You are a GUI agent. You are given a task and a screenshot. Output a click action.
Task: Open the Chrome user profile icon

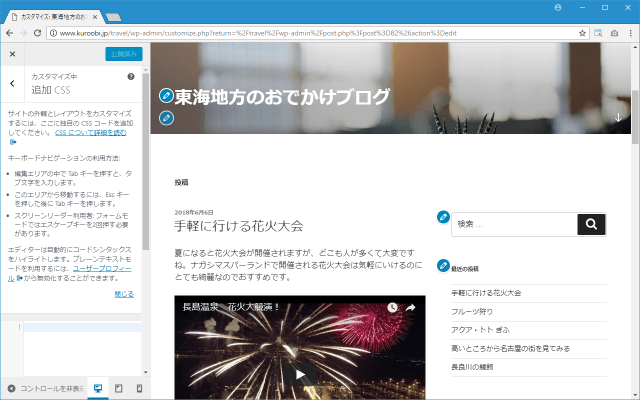point(558,7)
